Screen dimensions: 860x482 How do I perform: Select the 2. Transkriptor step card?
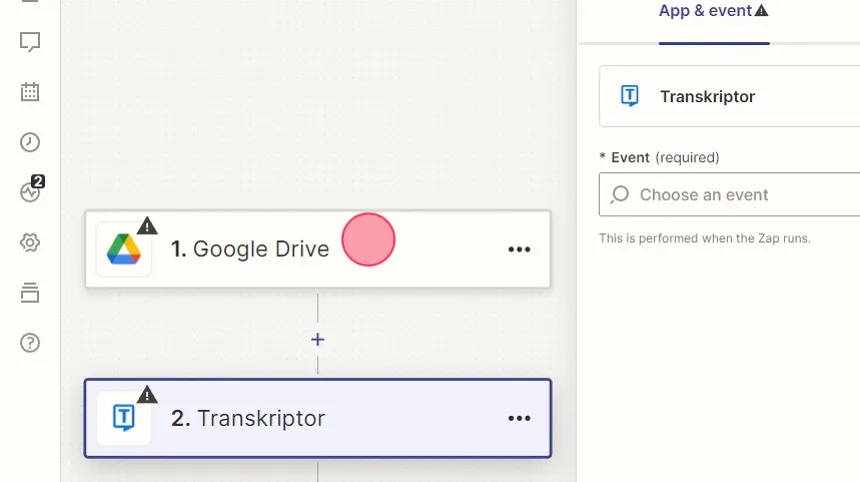(318, 418)
